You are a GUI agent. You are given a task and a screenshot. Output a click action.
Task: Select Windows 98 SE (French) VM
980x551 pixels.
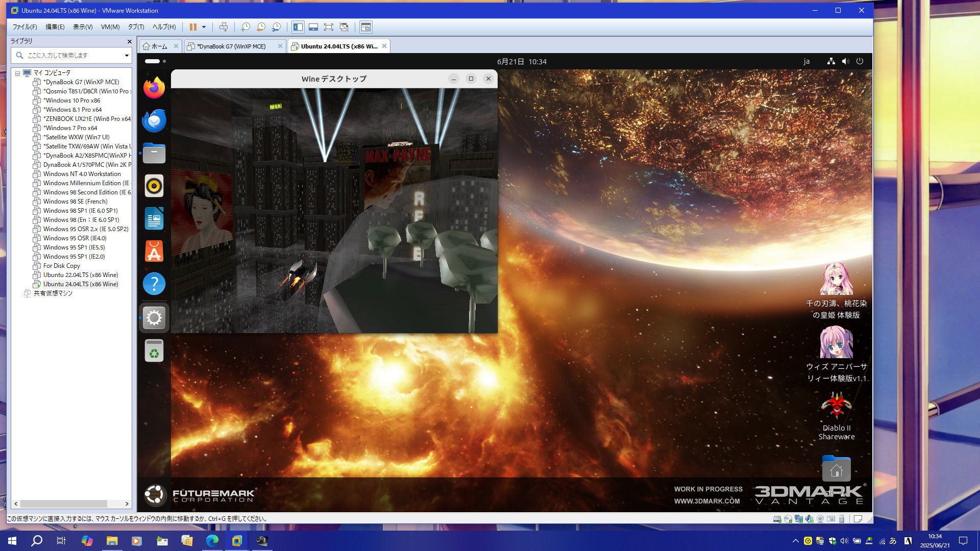click(75, 202)
